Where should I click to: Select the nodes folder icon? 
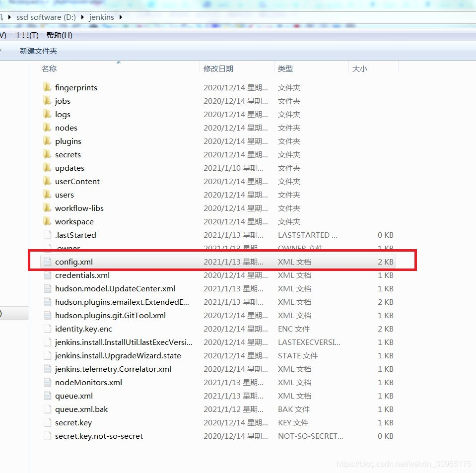(x=47, y=128)
